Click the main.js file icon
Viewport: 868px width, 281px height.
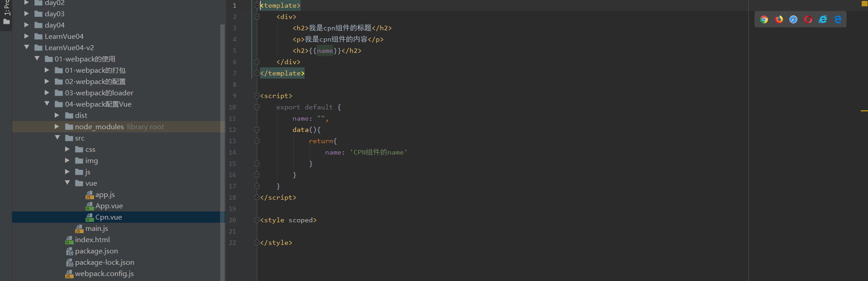click(79, 229)
